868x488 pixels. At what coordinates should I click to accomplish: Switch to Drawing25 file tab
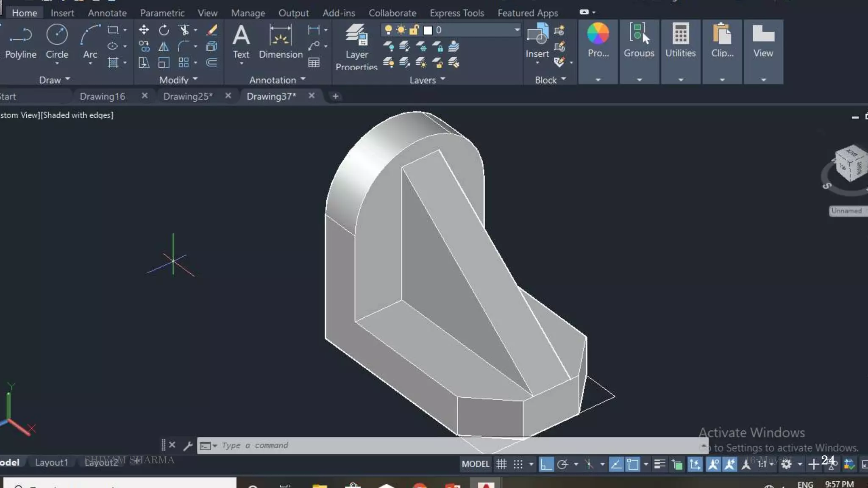(x=188, y=96)
